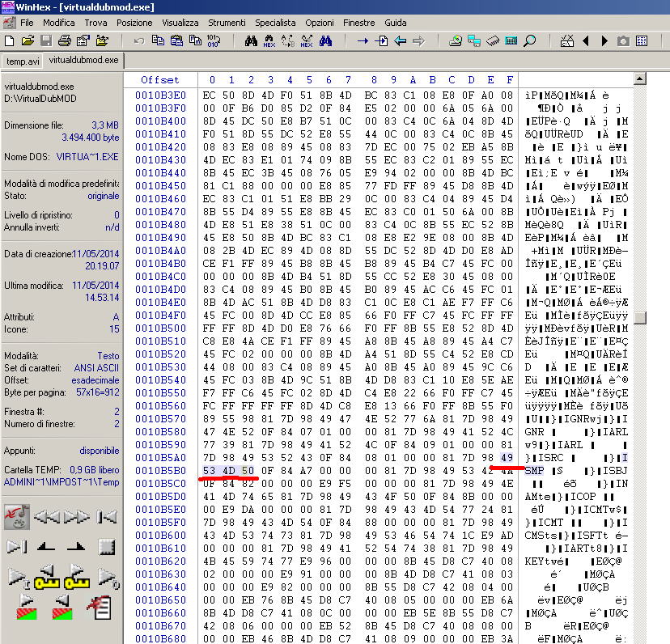The height and width of the screenshot is (644, 670).
Task: Click the Open Directory folder icon
Action: click(102, 41)
